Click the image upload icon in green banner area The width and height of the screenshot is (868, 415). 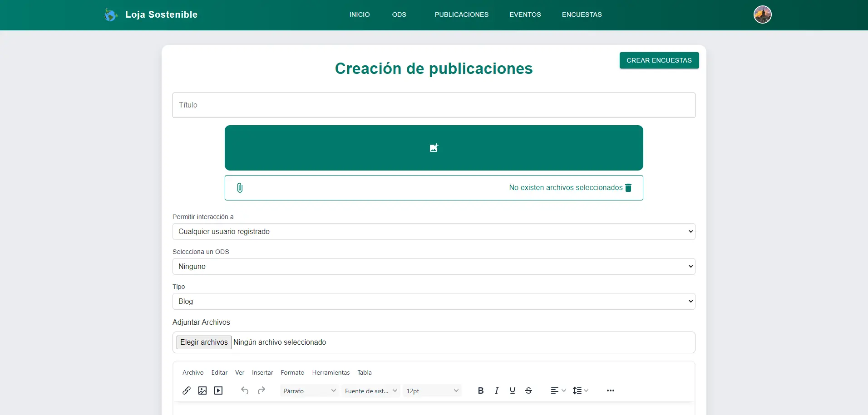pos(433,148)
